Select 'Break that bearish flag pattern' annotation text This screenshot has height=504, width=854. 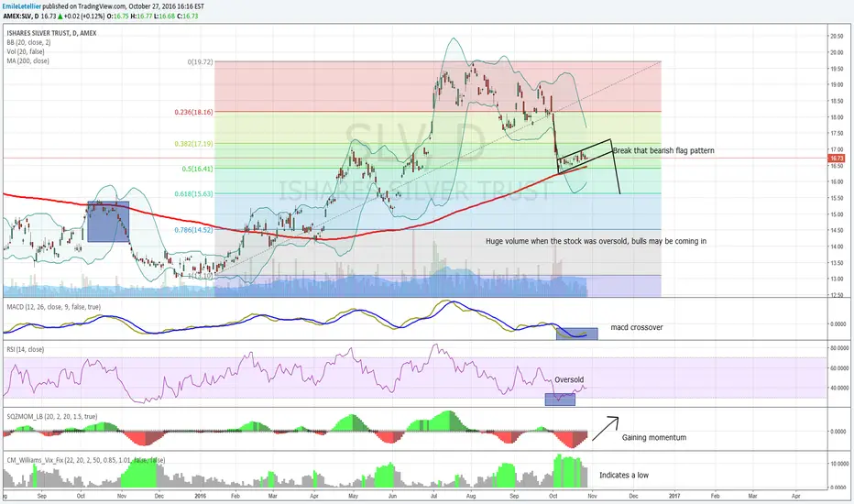(x=663, y=151)
